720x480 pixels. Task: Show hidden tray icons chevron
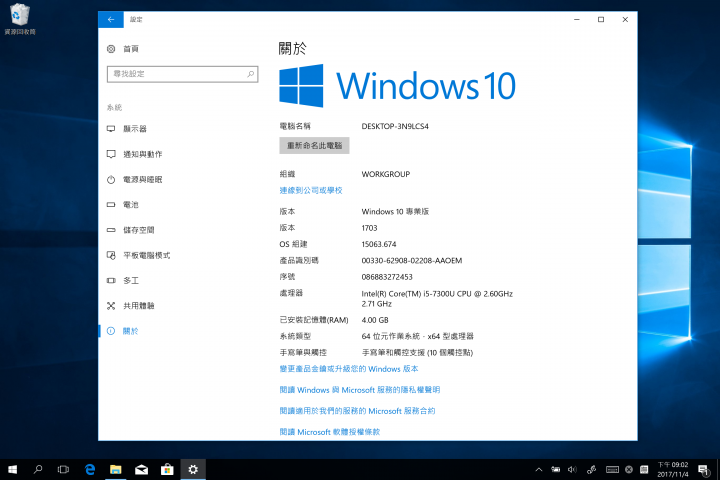539,469
